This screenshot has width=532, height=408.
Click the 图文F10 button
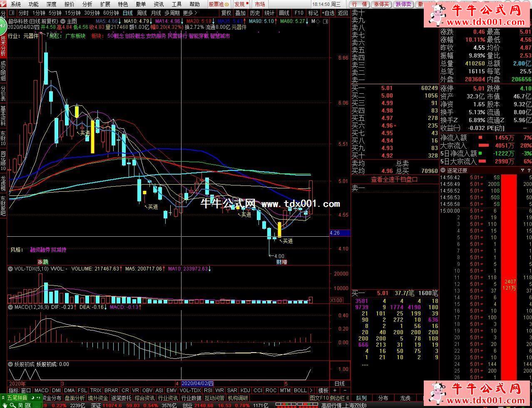[319, 398]
